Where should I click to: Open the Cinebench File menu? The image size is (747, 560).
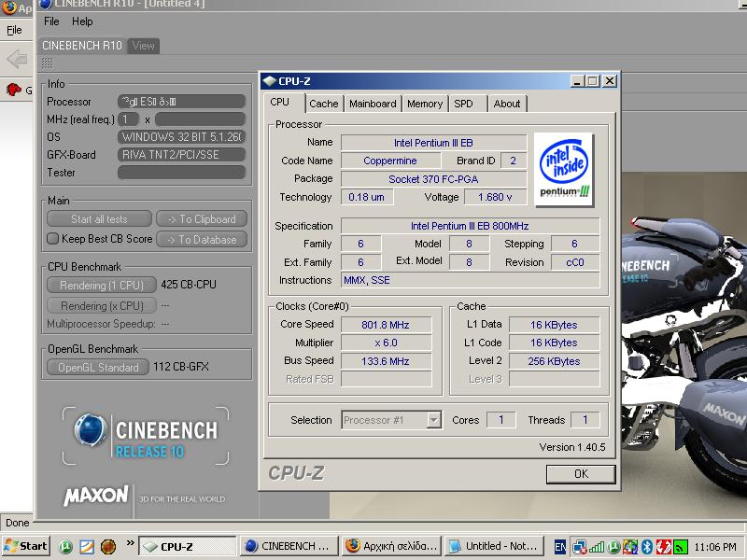(51, 21)
